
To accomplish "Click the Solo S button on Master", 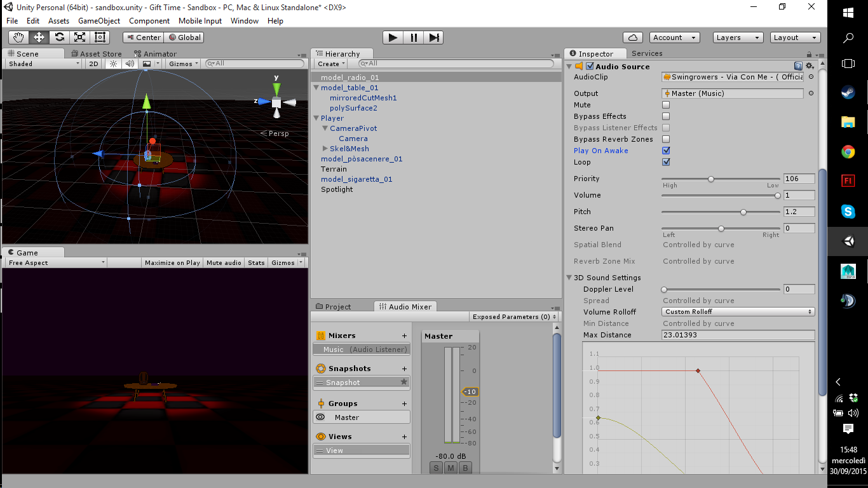I will [436, 468].
